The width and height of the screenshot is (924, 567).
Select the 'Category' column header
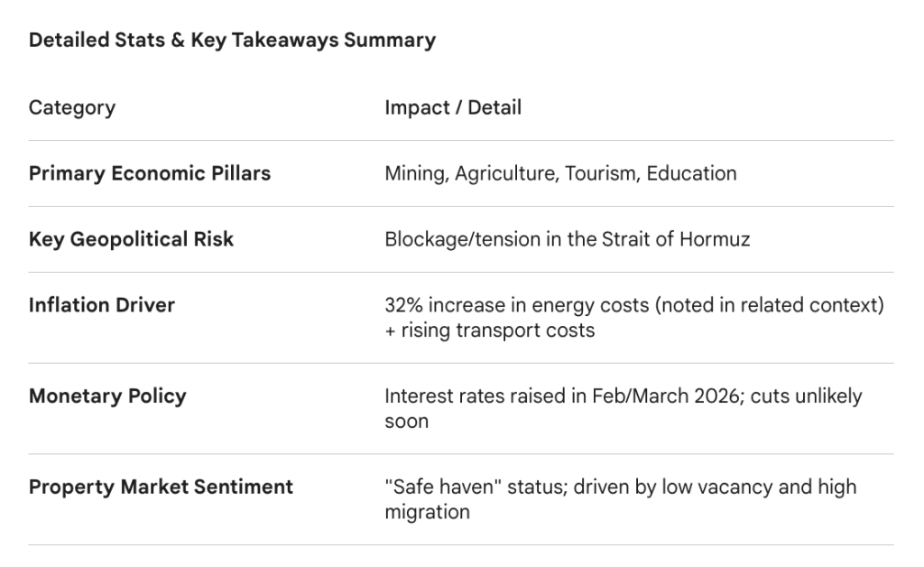point(72,107)
